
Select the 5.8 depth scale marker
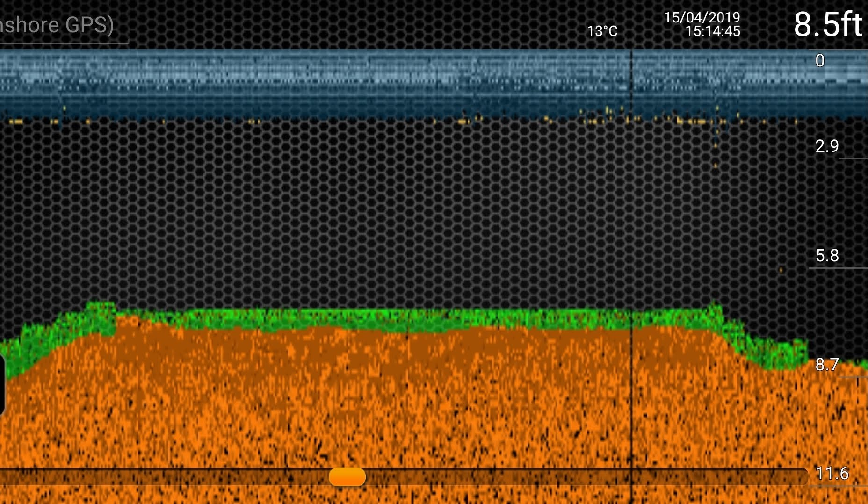[x=827, y=256]
